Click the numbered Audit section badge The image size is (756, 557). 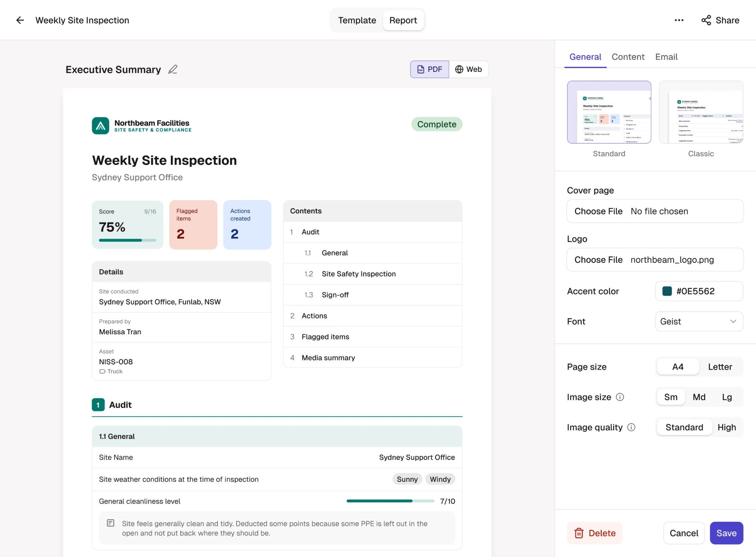98,405
